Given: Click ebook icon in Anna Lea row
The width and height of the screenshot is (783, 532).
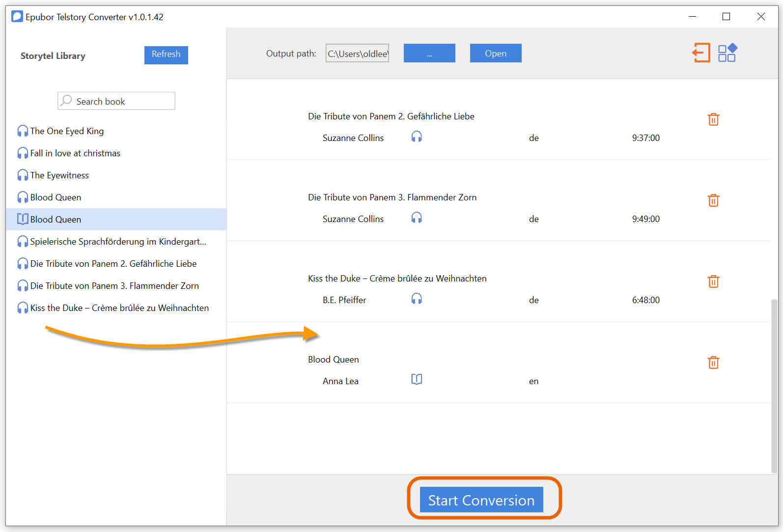Looking at the screenshot, I should [x=417, y=380].
